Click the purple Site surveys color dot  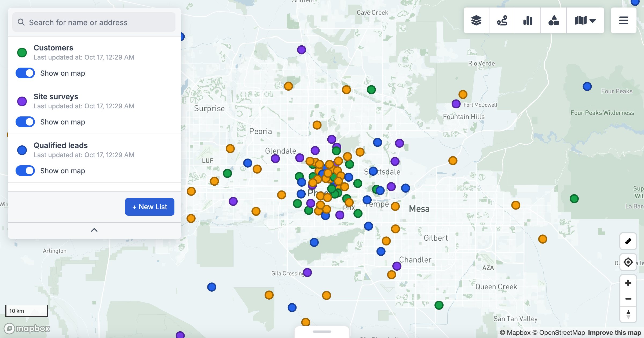pyautogui.click(x=22, y=101)
